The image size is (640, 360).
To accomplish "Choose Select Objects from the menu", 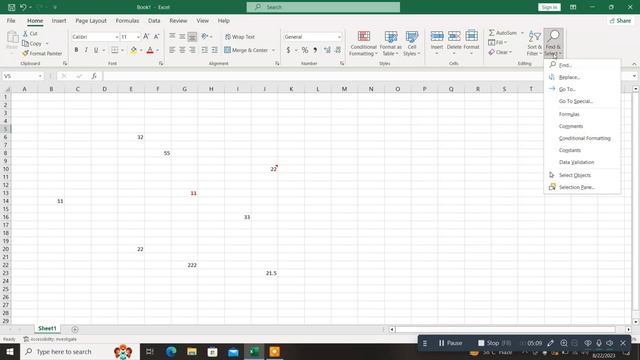I will [582, 175].
